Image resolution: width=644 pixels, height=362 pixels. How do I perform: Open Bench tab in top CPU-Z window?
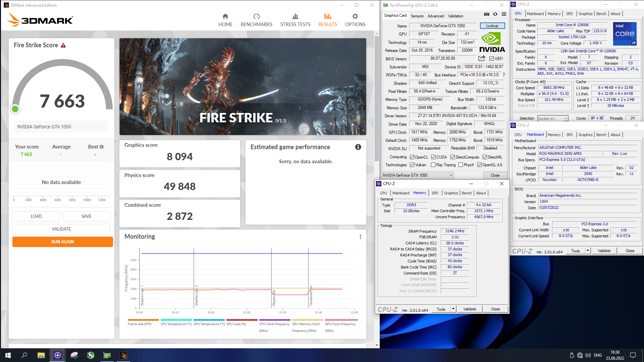pyautogui.click(x=601, y=14)
